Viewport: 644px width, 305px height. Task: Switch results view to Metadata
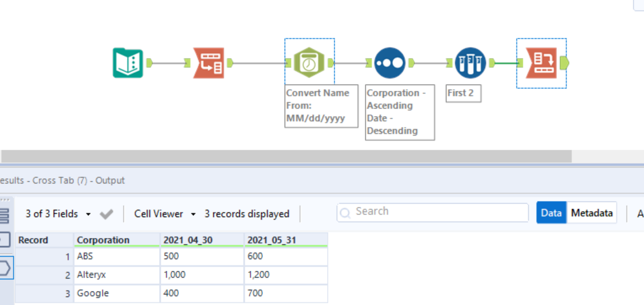click(591, 213)
